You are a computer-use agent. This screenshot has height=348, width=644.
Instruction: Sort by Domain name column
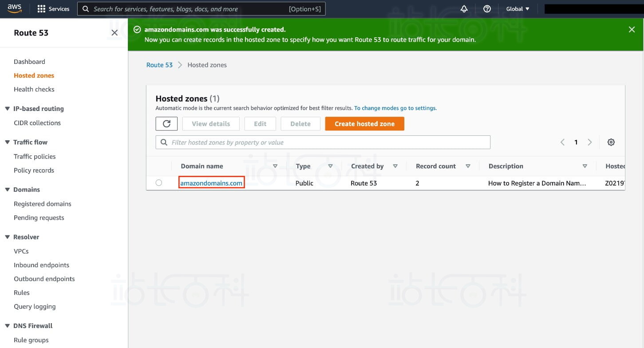[x=275, y=166]
